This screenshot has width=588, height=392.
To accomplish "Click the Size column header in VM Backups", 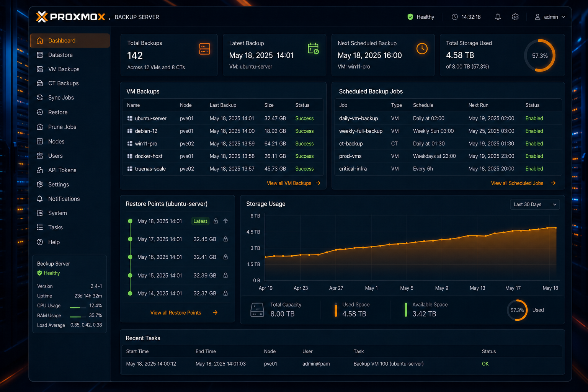I will pos(269,105).
